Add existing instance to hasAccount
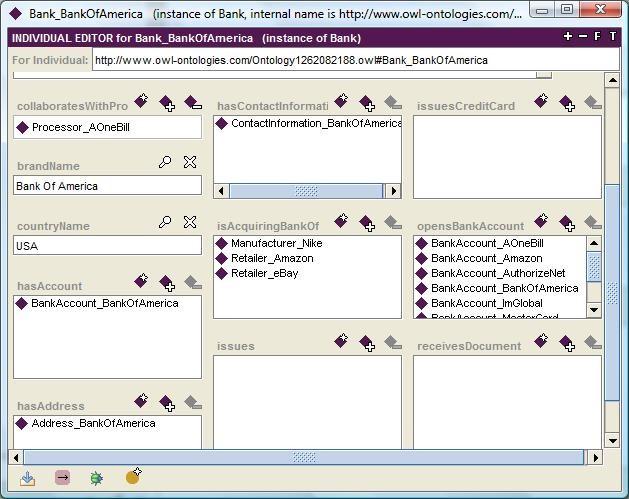This screenshot has height=499, width=629. click(167, 283)
